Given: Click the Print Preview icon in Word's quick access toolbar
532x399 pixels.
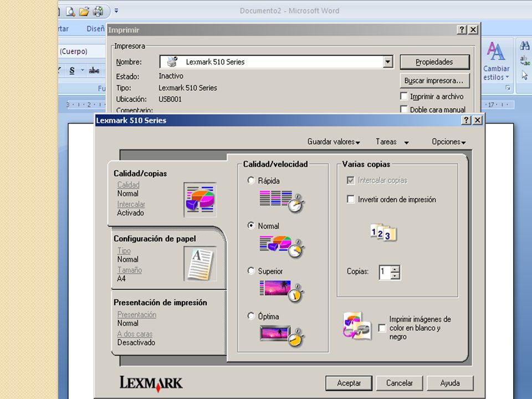Looking at the screenshot, I should click(70, 12).
